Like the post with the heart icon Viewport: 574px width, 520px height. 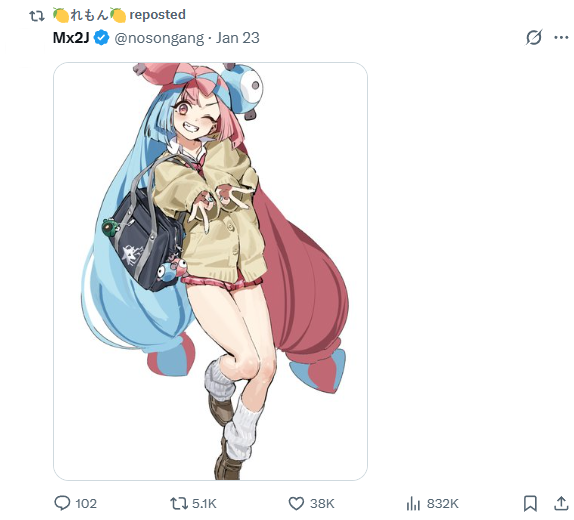point(296,504)
